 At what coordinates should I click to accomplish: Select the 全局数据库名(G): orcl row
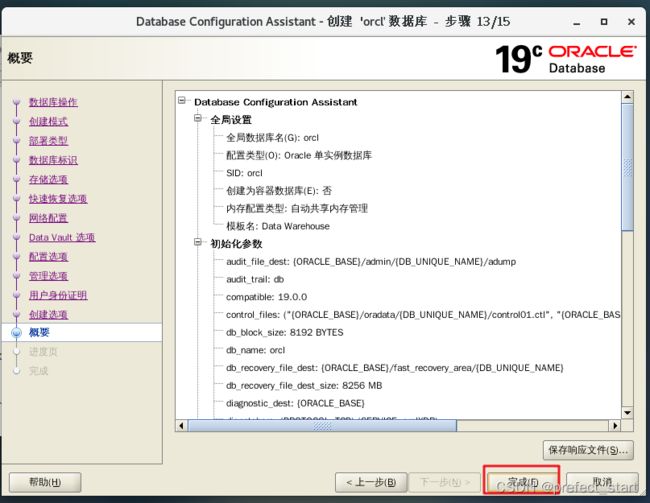[272, 138]
